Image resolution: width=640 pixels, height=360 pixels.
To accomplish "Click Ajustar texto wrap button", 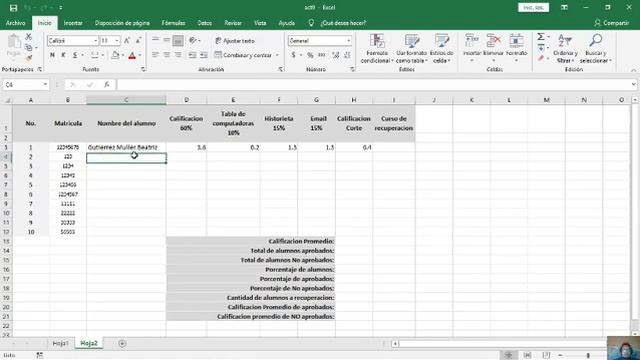I will pos(235,41).
